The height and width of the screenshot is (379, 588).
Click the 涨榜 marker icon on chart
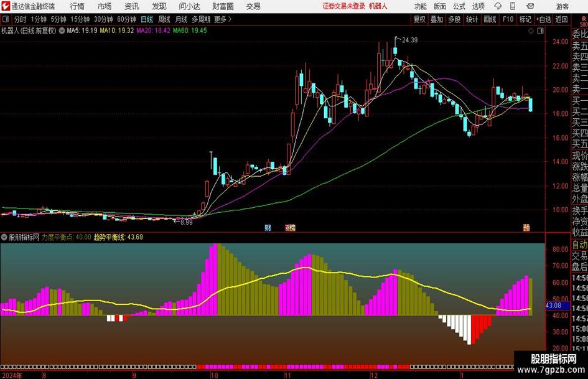(290, 227)
